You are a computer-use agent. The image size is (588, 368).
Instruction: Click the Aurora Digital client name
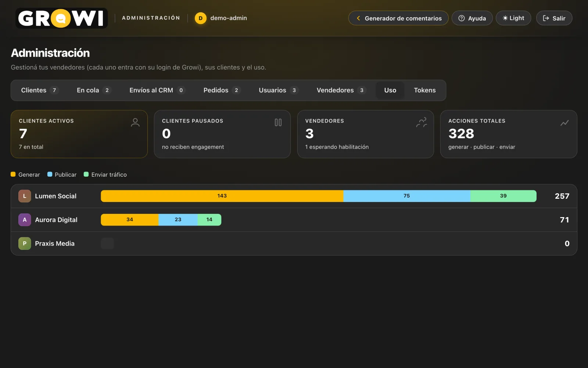pyautogui.click(x=56, y=220)
